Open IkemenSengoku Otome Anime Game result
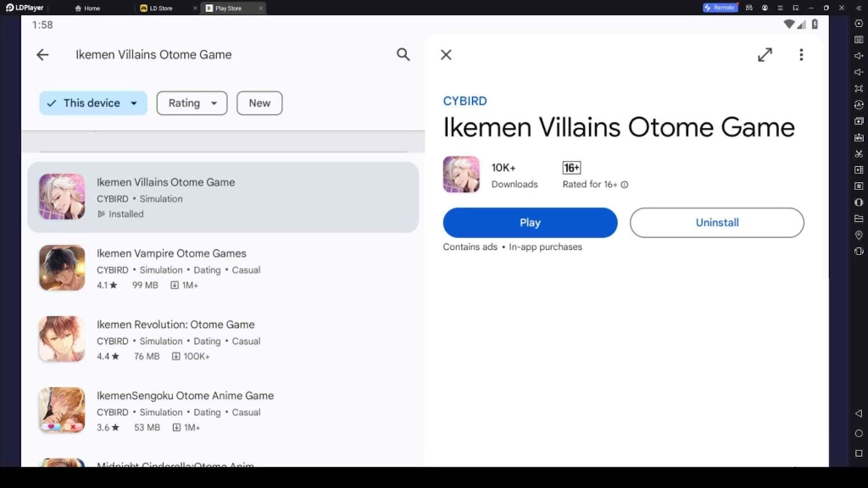The height and width of the screenshot is (488, 868). [x=185, y=396]
